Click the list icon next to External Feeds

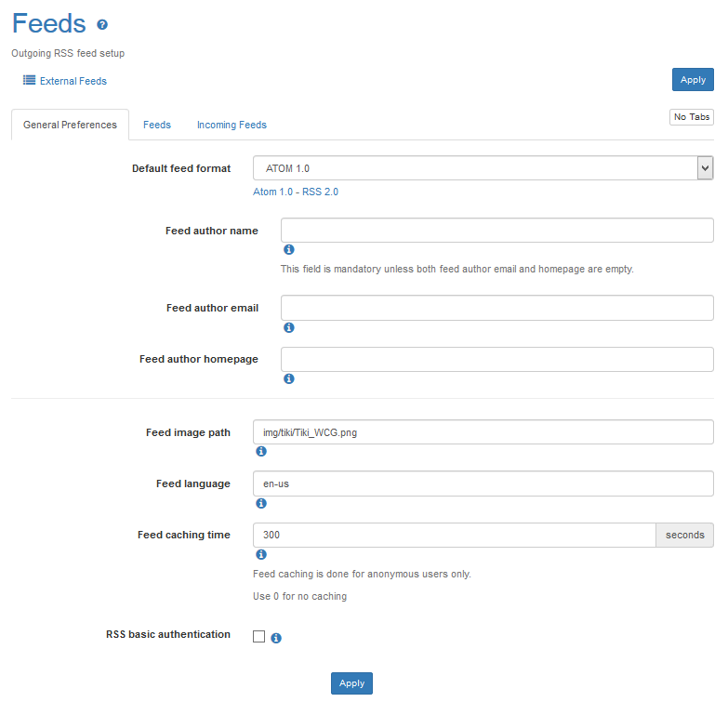[29, 81]
